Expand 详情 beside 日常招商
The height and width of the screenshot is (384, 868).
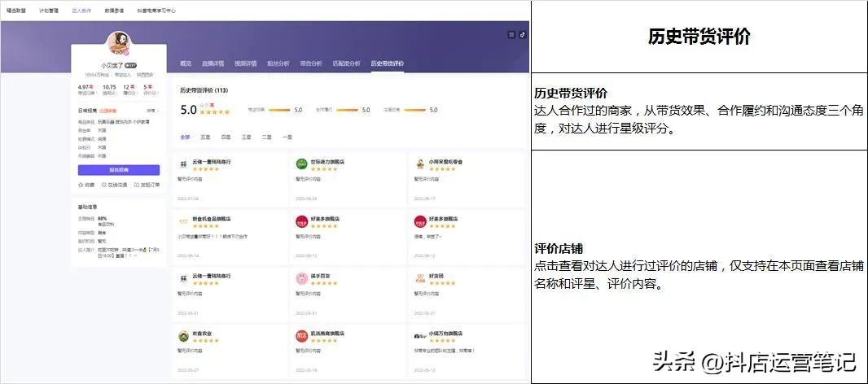click(x=152, y=111)
